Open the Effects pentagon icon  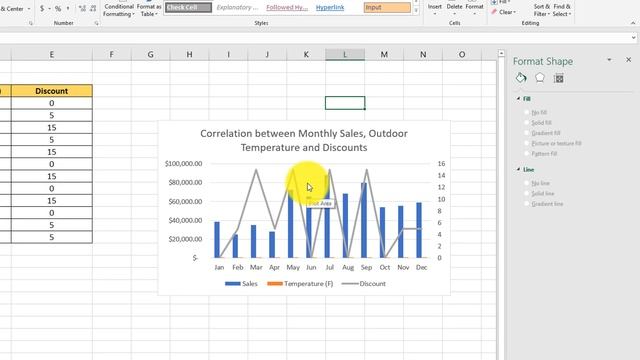pyautogui.click(x=540, y=78)
